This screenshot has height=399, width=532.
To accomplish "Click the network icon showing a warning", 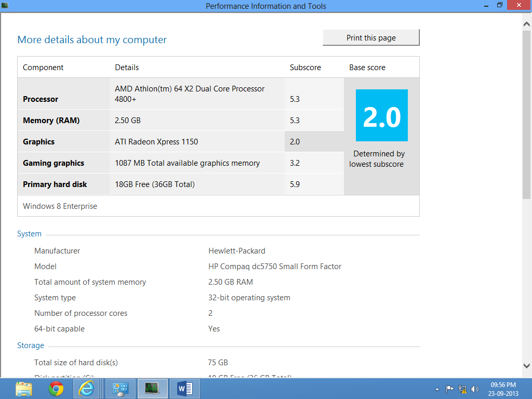I will point(462,389).
